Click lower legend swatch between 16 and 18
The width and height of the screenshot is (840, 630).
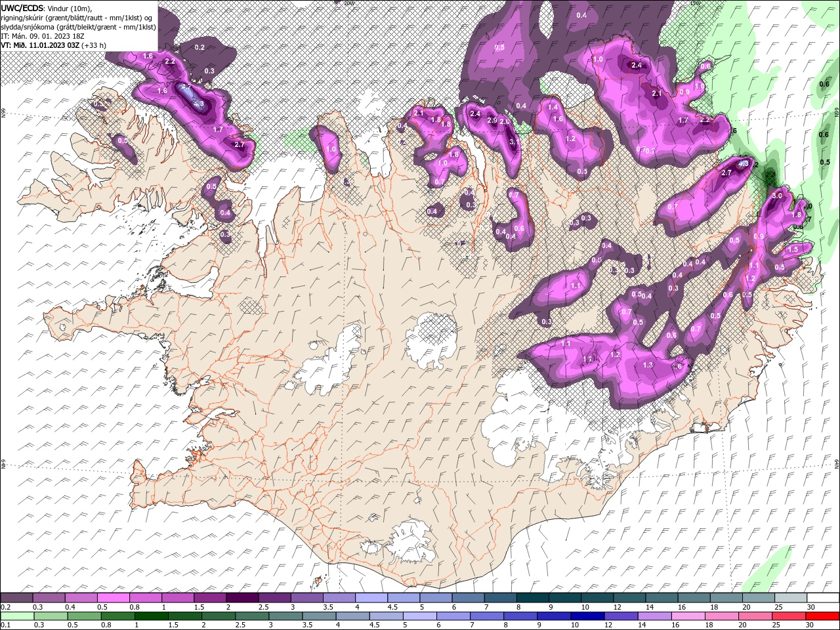click(x=688, y=616)
